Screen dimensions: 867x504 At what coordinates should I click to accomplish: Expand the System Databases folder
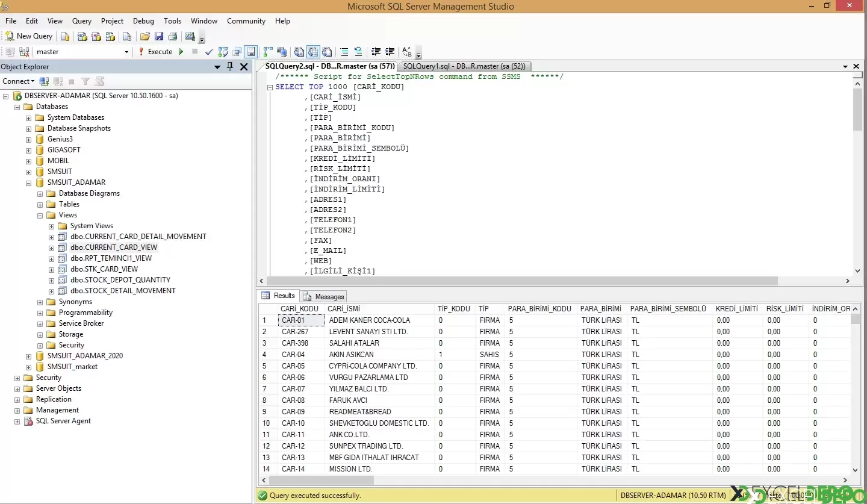point(28,117)
